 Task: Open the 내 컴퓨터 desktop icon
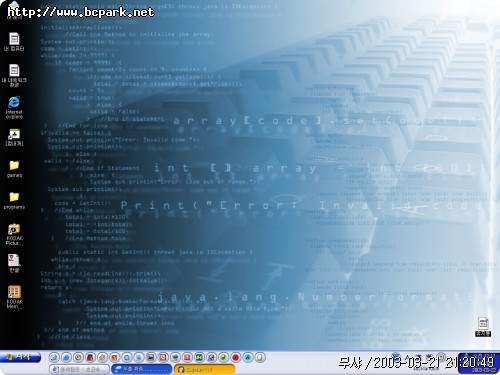(14, 42)
